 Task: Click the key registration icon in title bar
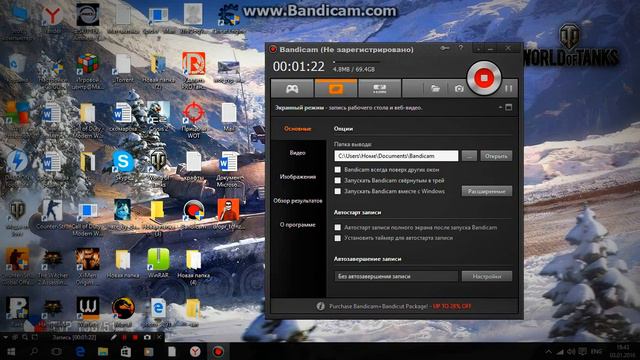[444, 48]
